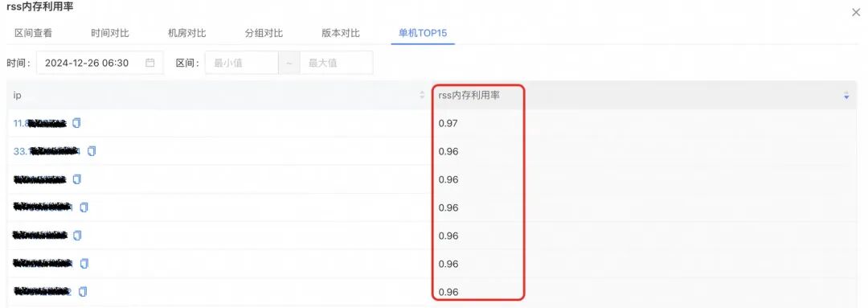Viewport: 868px width, 308px height.
Task: Open the 分组对比 tab
Action: (264, 33)
